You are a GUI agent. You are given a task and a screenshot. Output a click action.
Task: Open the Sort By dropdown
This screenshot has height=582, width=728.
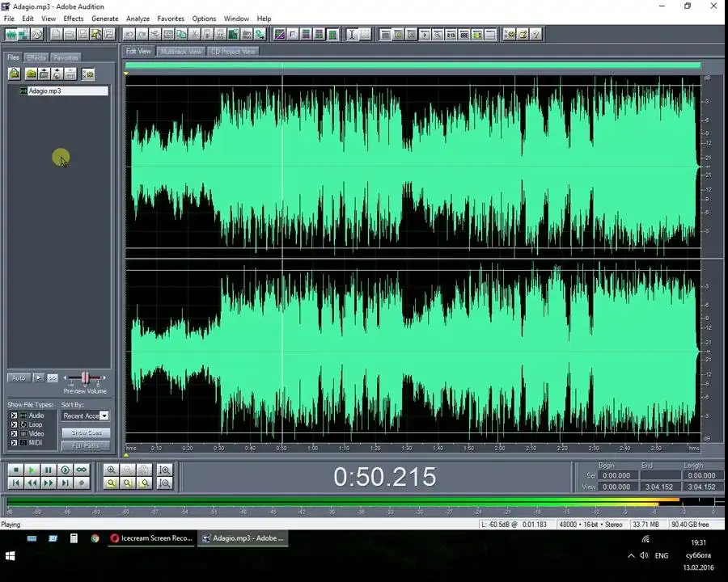click(x=104, y=415)
